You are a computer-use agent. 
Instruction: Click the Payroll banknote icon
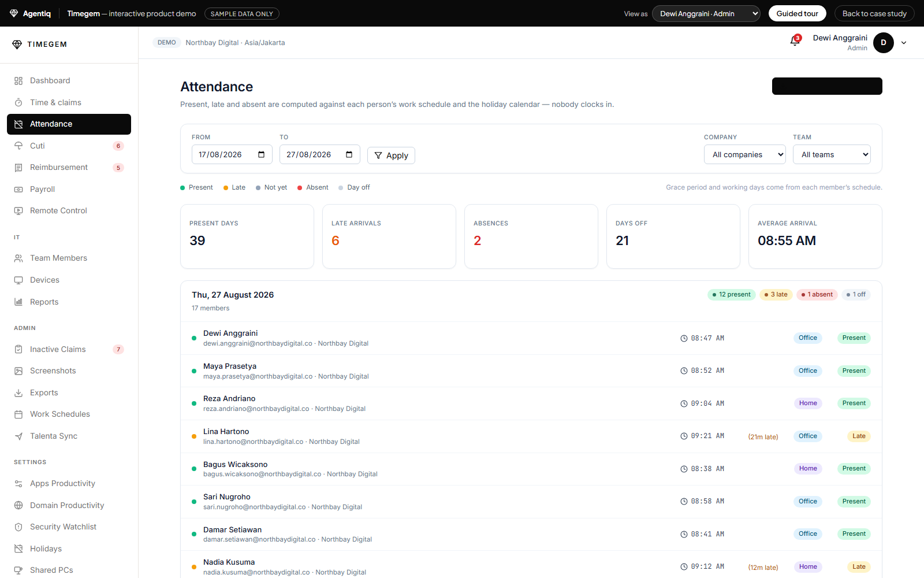coord(18,189)
